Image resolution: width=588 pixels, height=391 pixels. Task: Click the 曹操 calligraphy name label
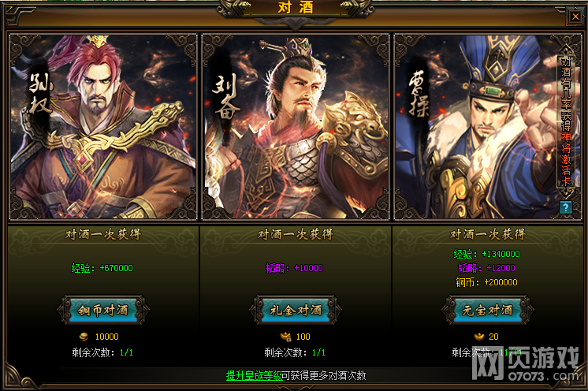point(419,94)
